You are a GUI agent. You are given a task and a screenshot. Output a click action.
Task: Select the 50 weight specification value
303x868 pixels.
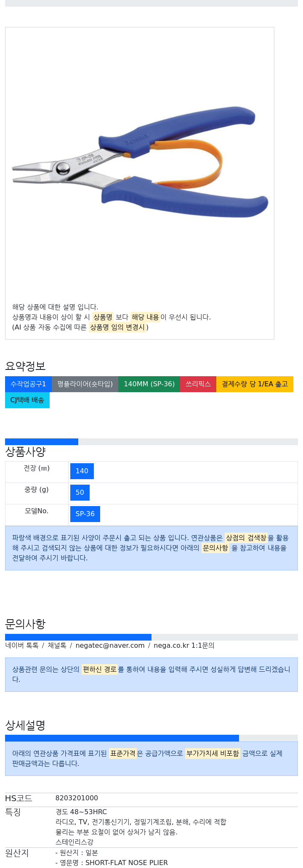pos(80,493)
